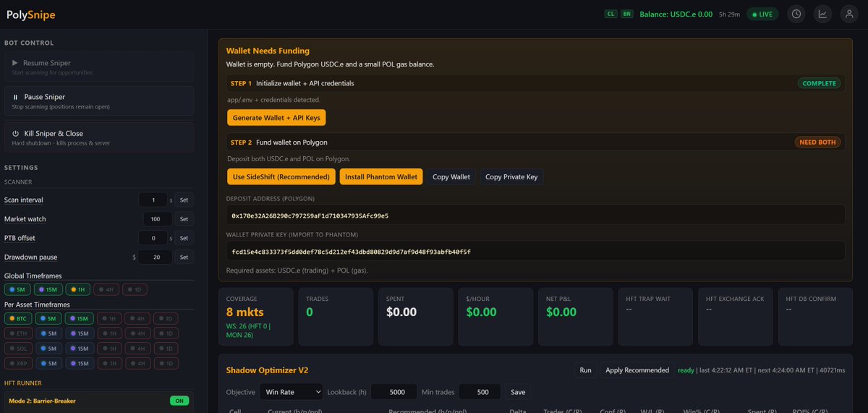The image size is (868, 413).
Task: Click Install Phantom Wallet
Action: (x=381, y=176)
